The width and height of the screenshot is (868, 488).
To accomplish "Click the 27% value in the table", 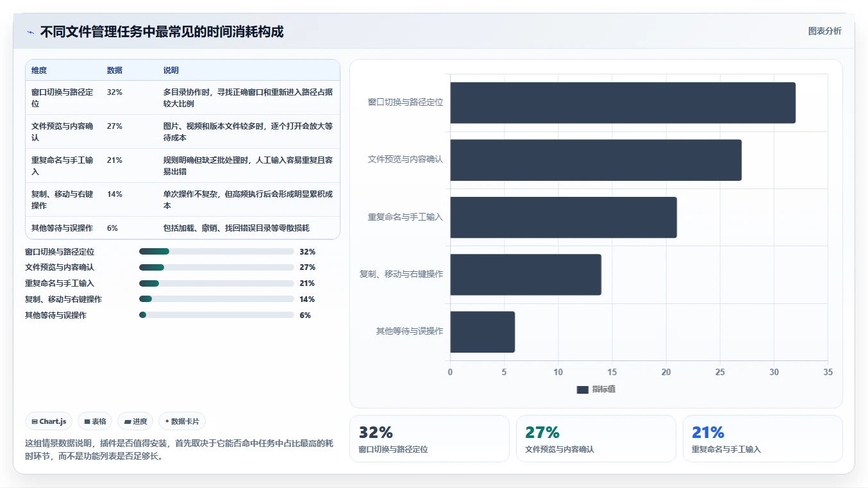I will click(115, 126).
